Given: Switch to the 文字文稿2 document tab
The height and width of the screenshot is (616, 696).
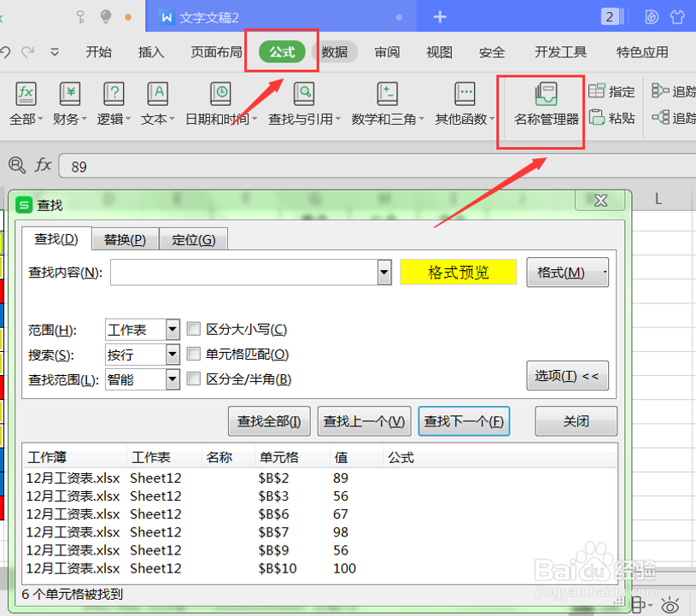Looking at the screenshot, I should [280, 17].
